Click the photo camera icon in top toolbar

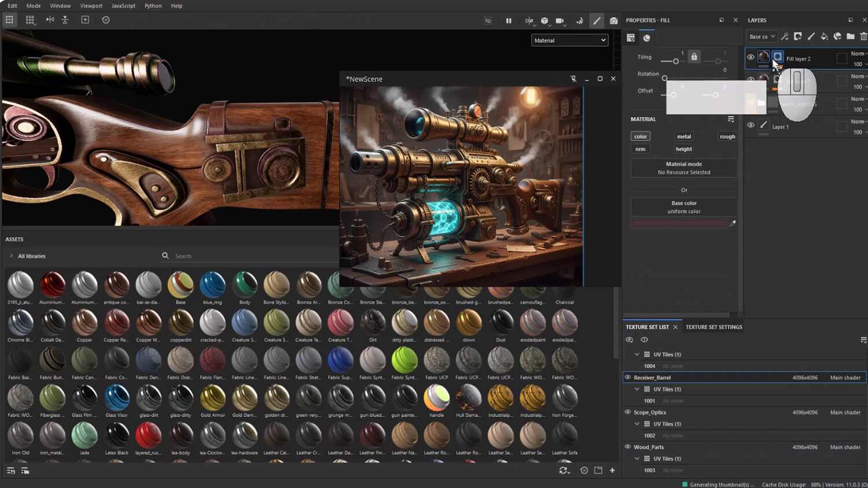613,20
